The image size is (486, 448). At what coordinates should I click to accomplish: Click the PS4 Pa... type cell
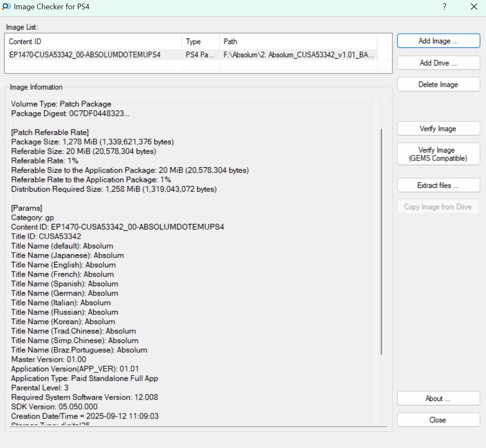coord(200,55)
